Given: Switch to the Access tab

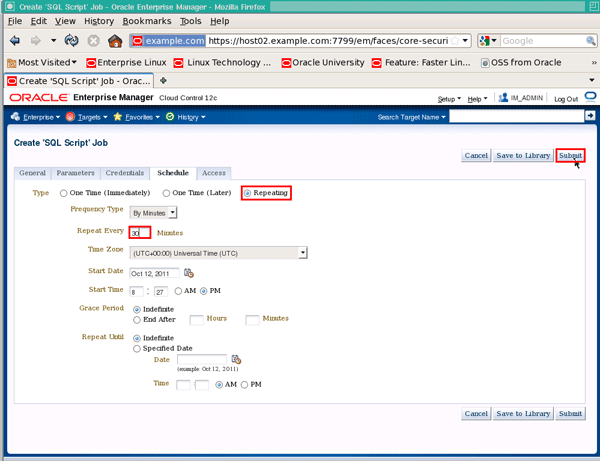Looking at the screenshot, I should coord(214,173).
